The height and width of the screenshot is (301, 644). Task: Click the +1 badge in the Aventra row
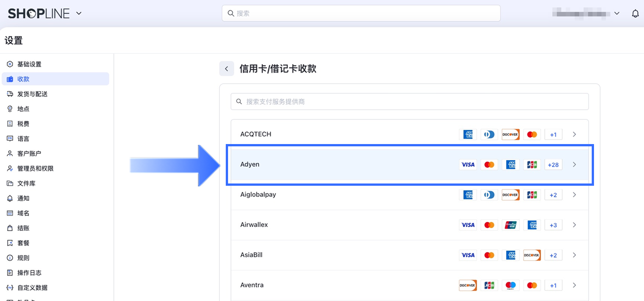click(x=553, y=285)
